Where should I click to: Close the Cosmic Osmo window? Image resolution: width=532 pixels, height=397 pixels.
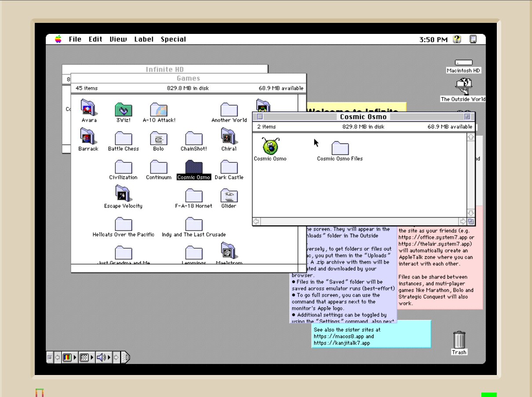pos(260,117)
